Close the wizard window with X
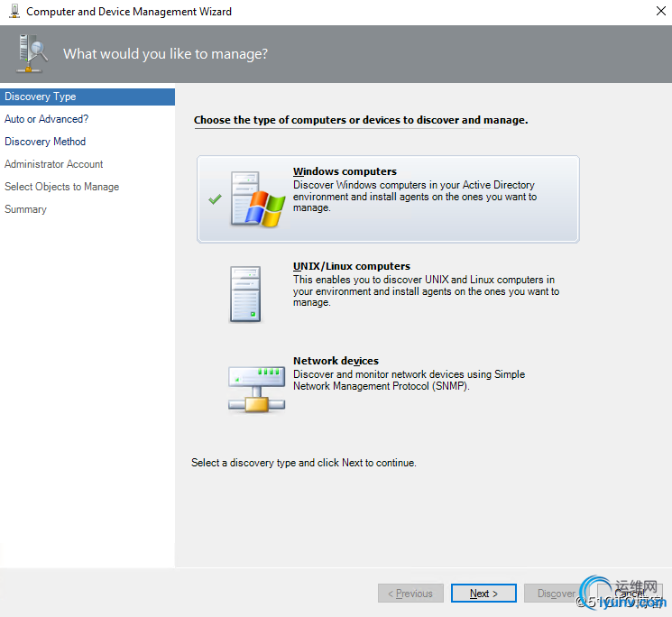Screen dimensions: 672x617 (661, 11)
